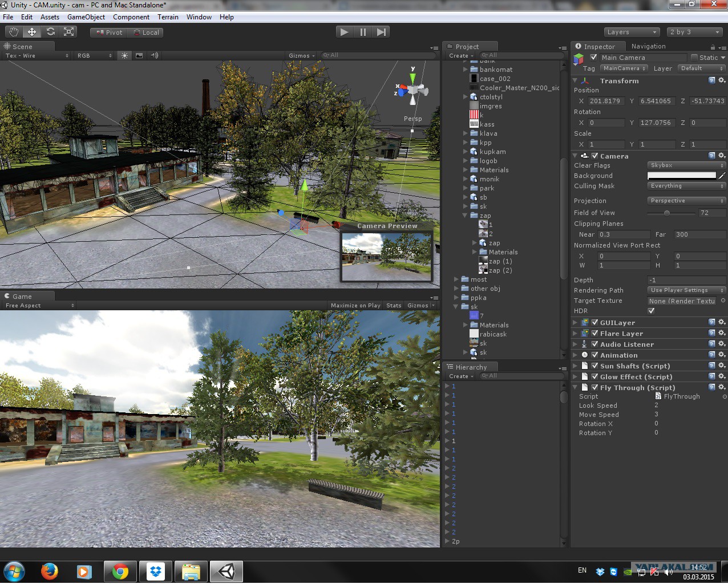Uncheck the Glow Effect script checkbox
This screenshot has height=584, width=728.
[x=594, y=376]
